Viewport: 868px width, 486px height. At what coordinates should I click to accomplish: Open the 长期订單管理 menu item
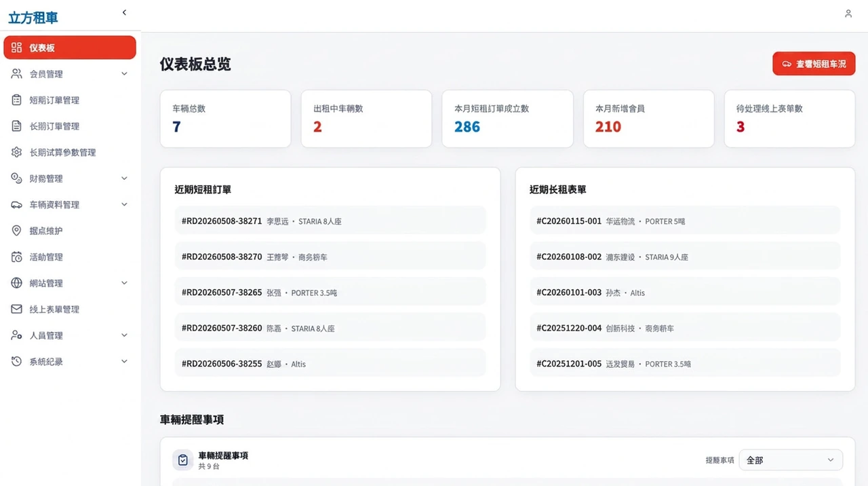point(71,126)
